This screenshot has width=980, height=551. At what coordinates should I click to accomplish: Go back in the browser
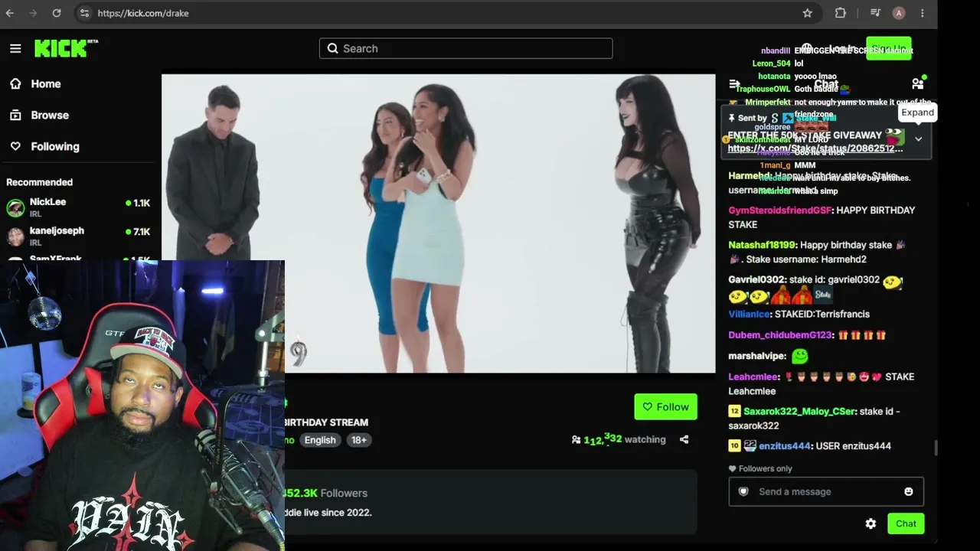(10, 13)
